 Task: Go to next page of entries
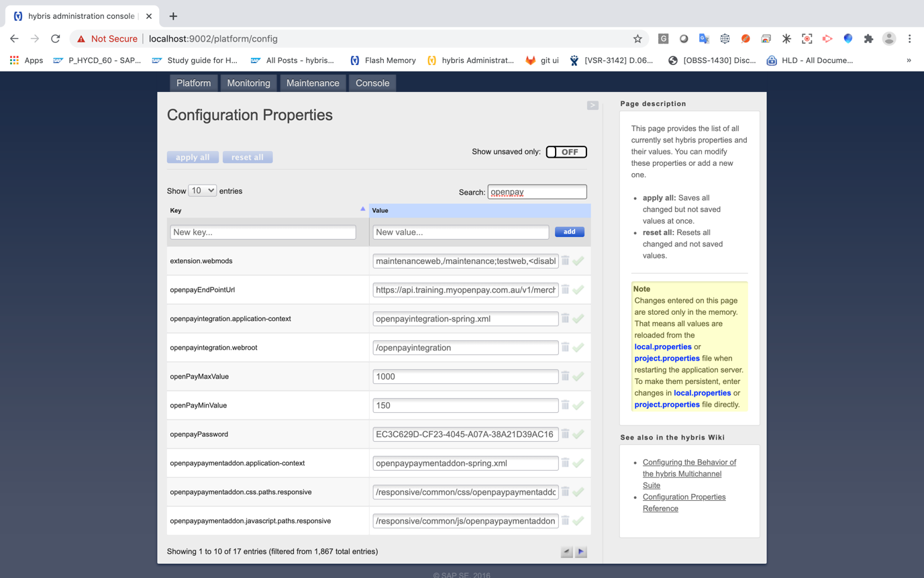coord(581,552)
